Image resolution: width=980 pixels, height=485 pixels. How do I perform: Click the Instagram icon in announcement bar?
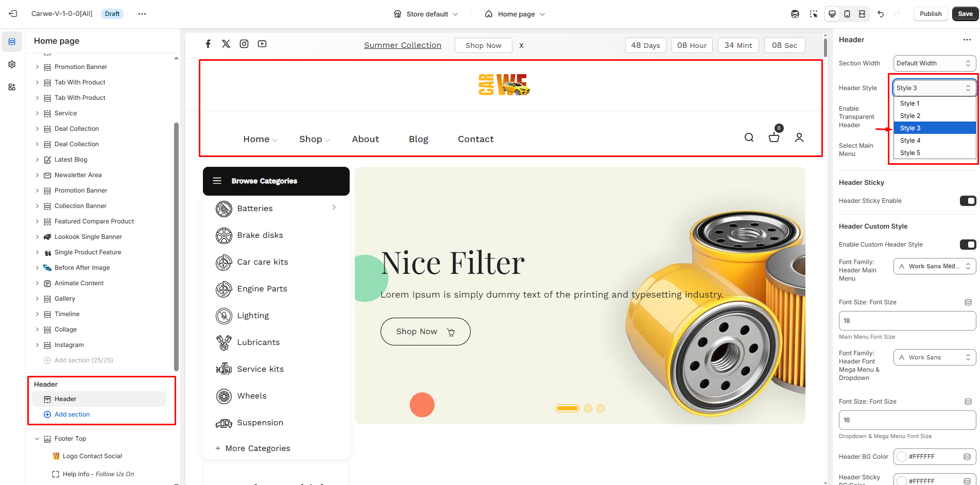244,44
